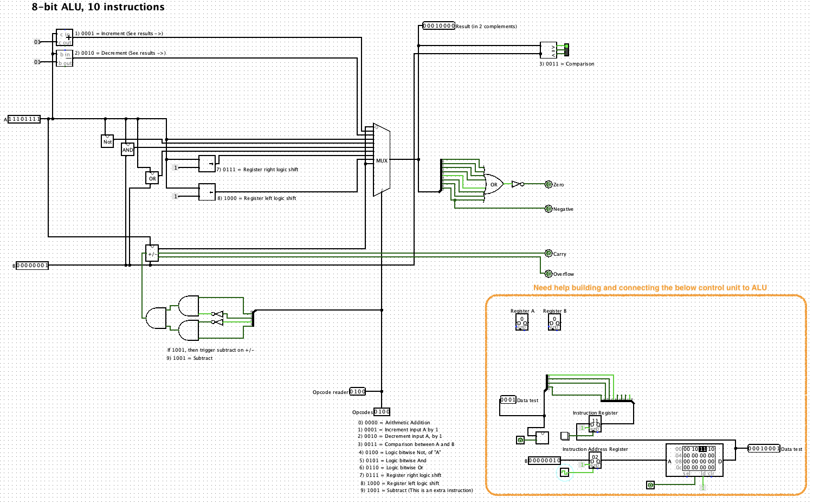
Task: Click the Not gate component
Action: [x=107, y=141]
